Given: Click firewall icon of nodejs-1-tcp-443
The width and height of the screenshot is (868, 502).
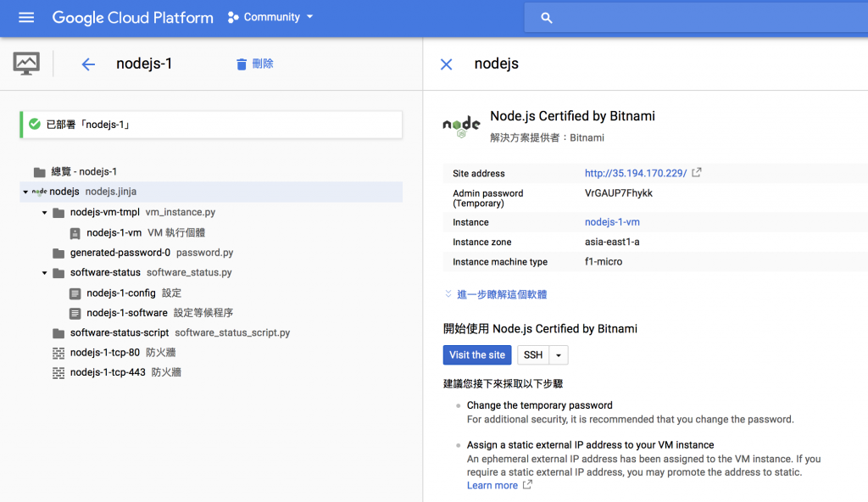Looking at the screenshot, I should 58,373.
